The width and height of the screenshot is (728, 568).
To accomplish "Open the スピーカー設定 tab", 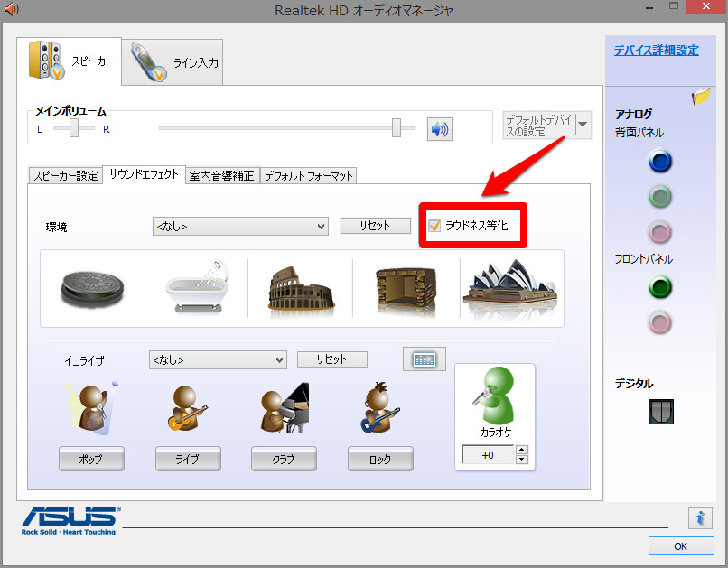I will (65, 176).
